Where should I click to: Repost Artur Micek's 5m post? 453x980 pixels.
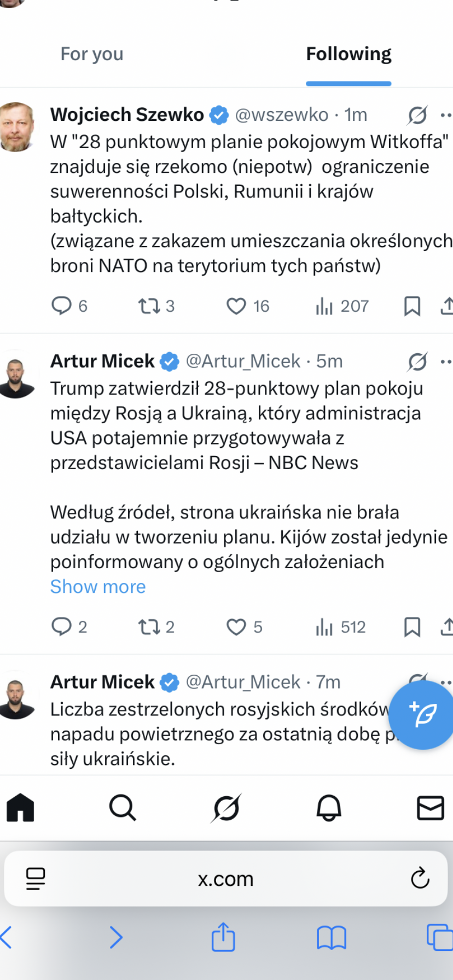tap(148, 627)
